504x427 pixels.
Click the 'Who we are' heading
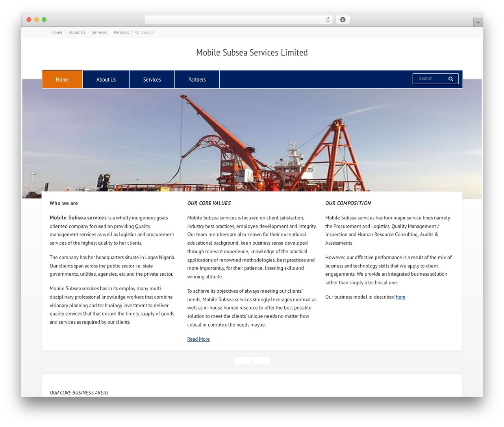click(64, 203)
